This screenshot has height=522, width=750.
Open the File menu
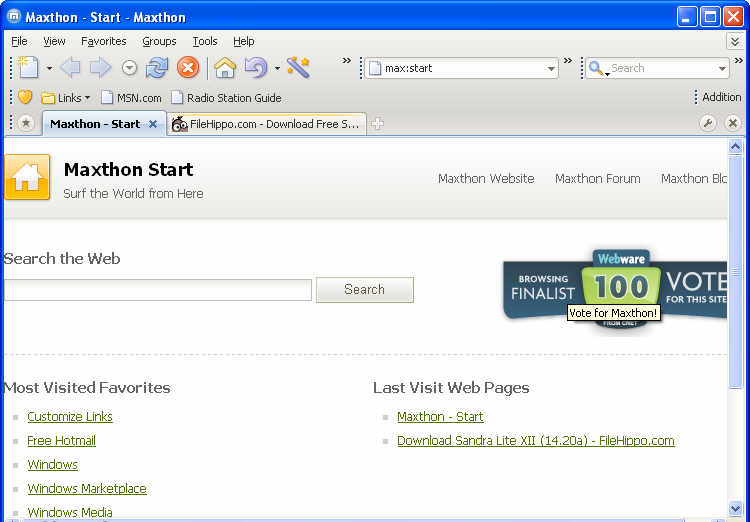coord(19,41)
